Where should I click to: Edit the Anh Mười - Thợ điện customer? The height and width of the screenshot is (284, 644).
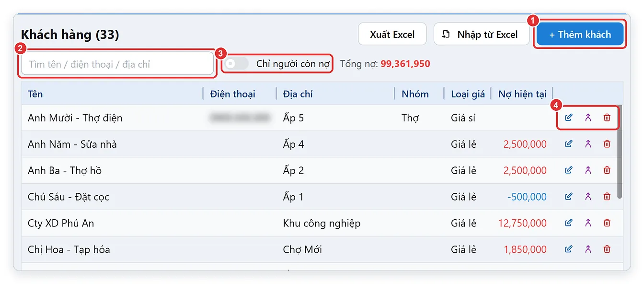[569, 118]
